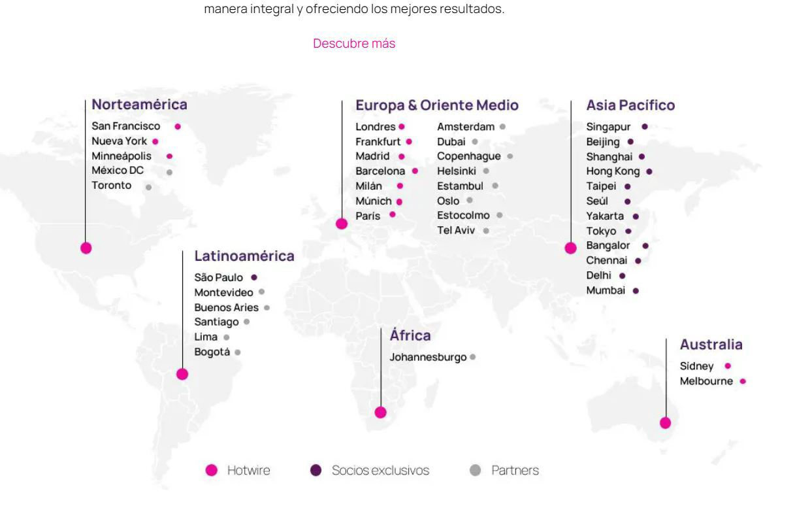This screenshot has height=508, width=812.
Task: Click the Latinoamérica map pin marker
Action: pos(182,374)
